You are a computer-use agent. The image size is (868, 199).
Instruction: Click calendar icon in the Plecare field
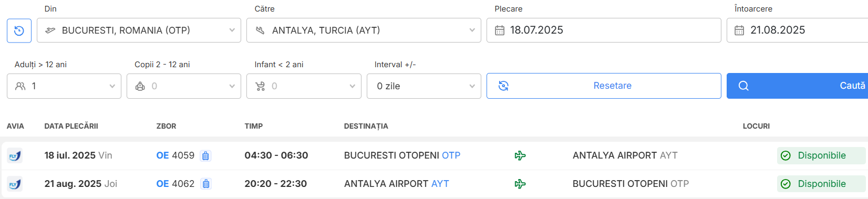[x=500, y=30]
